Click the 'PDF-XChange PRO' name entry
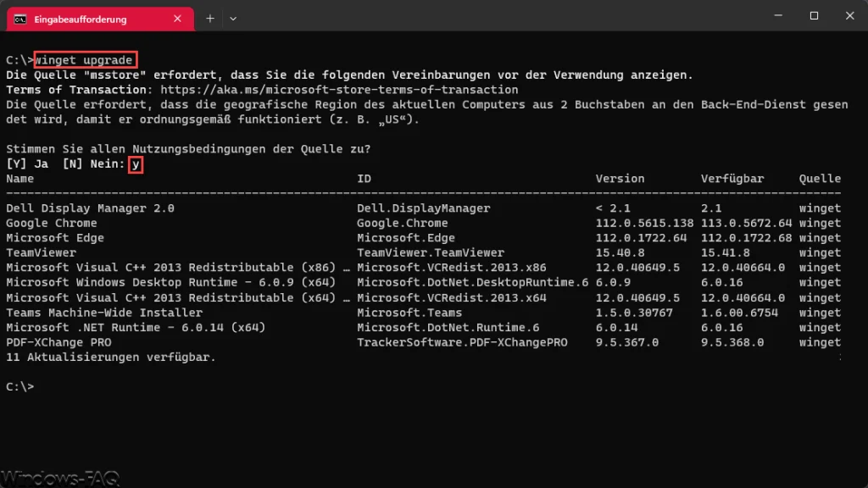This screenshot has height=488, width=868. (x=58, y=342)
